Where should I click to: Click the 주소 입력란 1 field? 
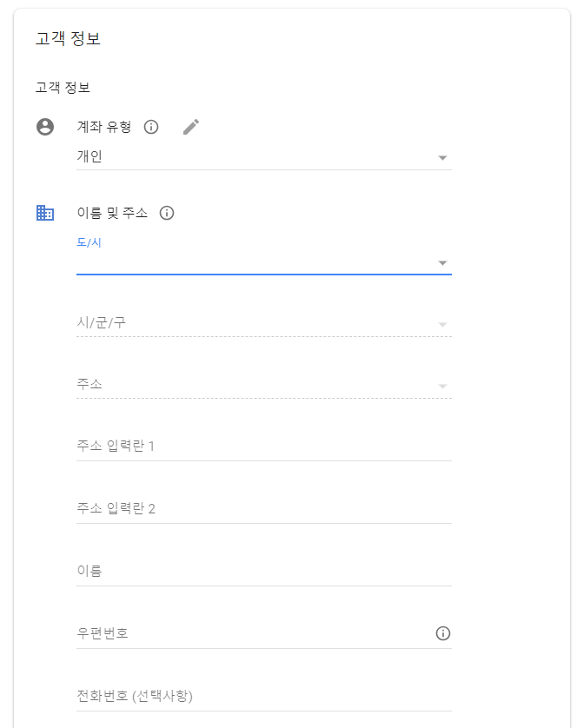click(264, 447)
